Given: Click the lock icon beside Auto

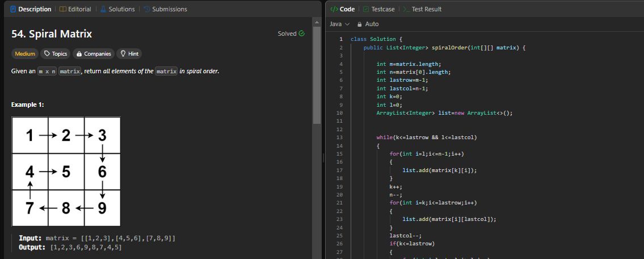Looking at the screenshot, I should [x=360, y=24].
